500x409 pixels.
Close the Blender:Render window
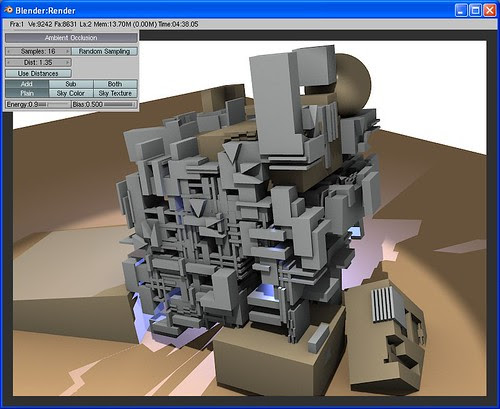pyautogui.click(x=489, y=10)
